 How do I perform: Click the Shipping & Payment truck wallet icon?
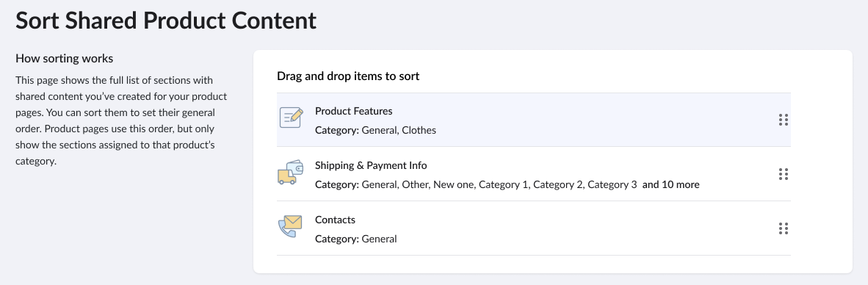point(292,172)
